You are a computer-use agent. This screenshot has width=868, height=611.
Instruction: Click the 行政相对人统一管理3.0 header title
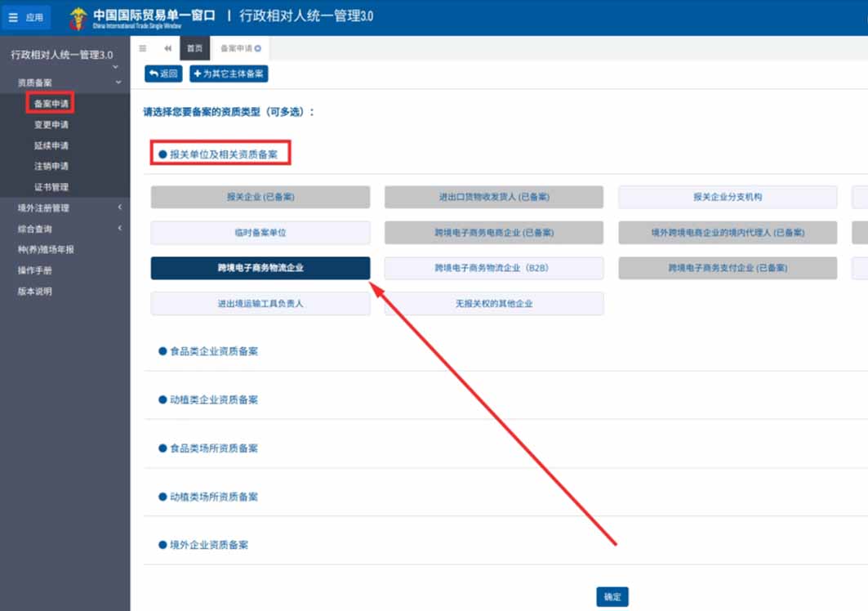306,16
